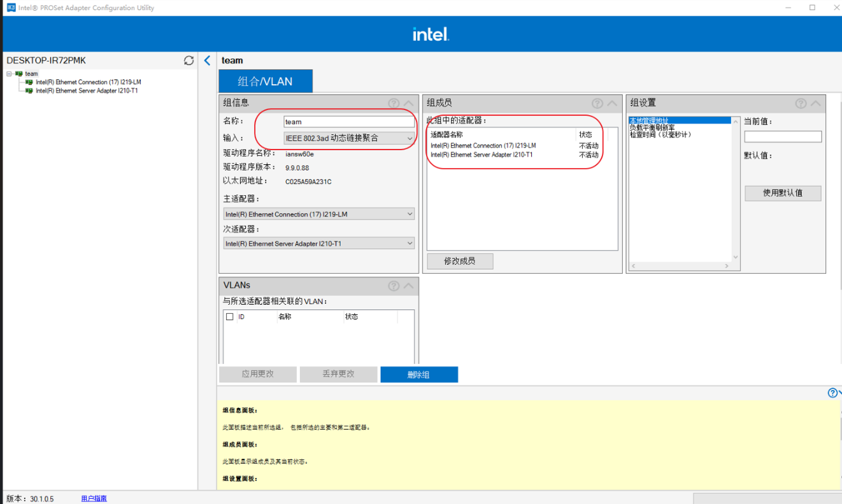
Task: Select the I219-LM row in the 组成员 list
Action: 515,146
